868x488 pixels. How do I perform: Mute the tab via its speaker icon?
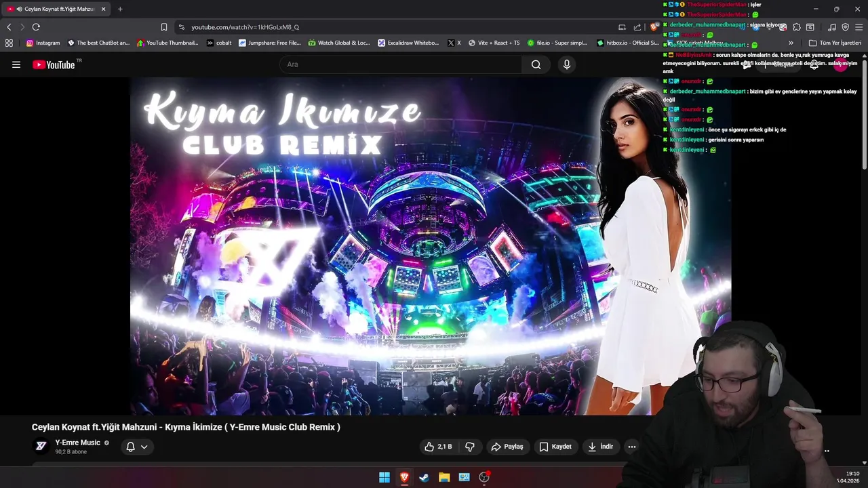pos(19,9)
